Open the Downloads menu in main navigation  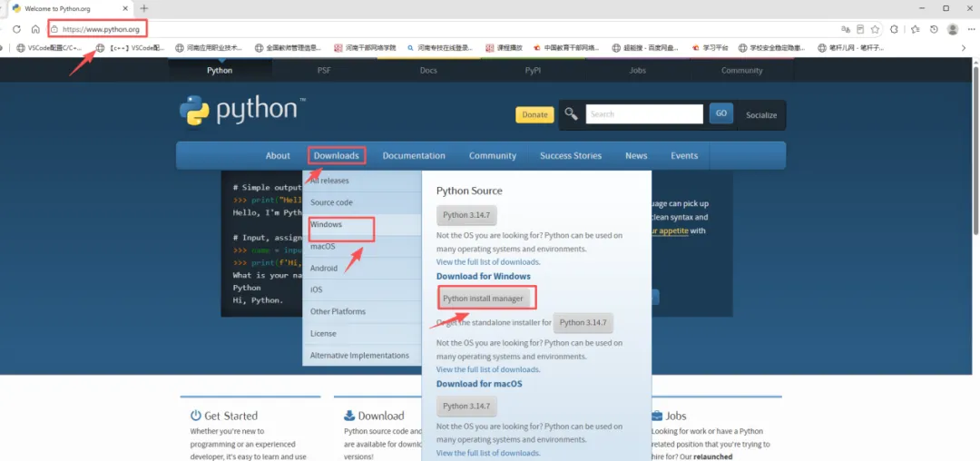(x=337, y=155)
